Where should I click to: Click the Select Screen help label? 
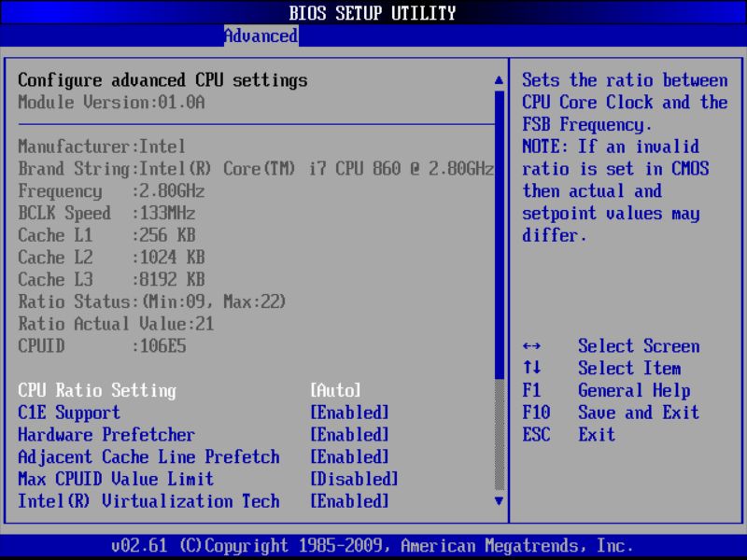coord(639,346)
